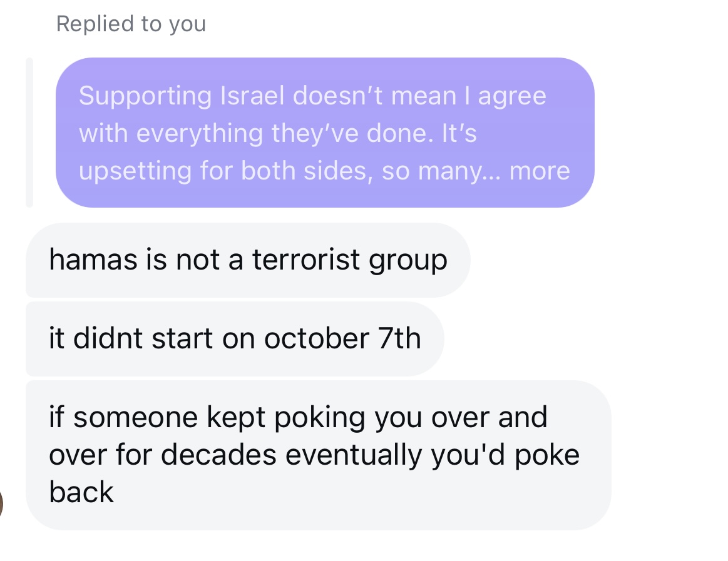
Task: Tap the 'hamas is not a terrorist group' bubble
Action: pyautogui.click(x=248, y=260)
